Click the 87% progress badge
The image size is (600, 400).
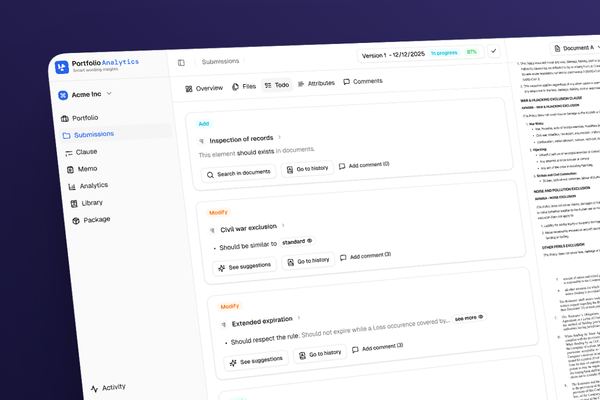(471, 52)
